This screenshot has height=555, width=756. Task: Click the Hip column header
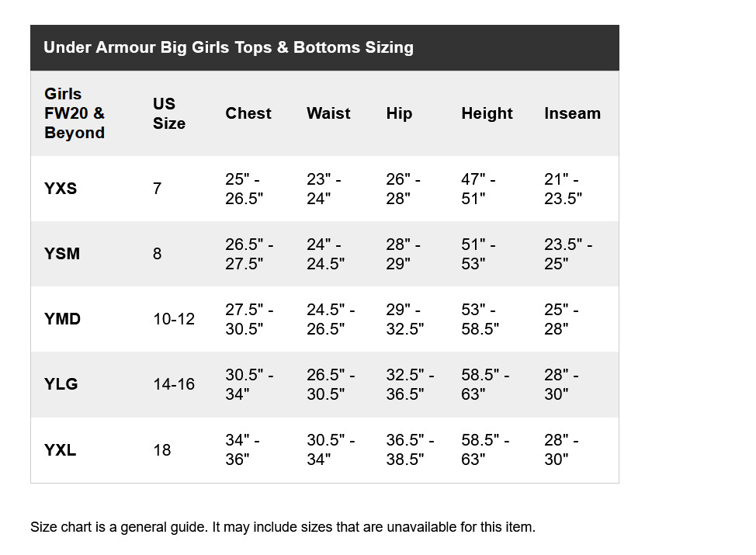[x=399, y=114]
